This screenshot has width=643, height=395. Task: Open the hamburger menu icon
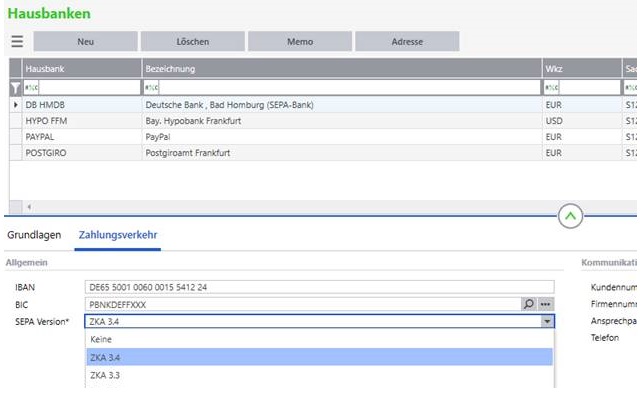(x=17, y=41)
